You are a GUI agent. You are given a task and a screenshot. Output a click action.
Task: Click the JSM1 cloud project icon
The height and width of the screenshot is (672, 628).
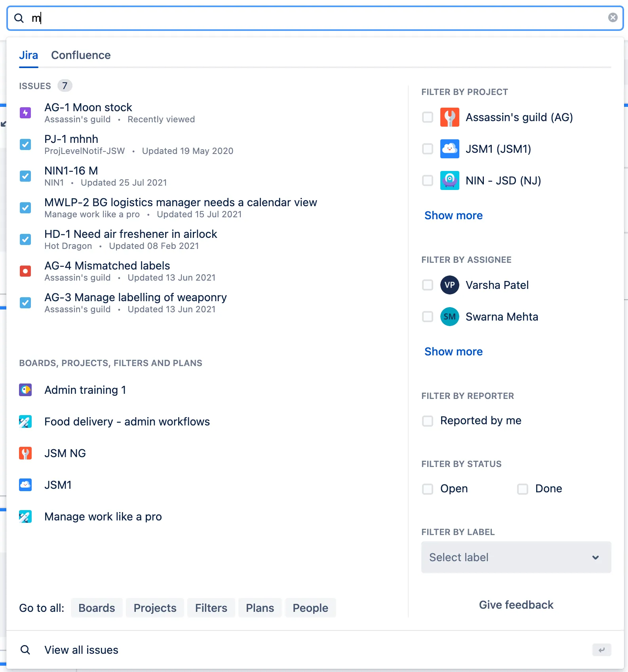tap(25, 485)
